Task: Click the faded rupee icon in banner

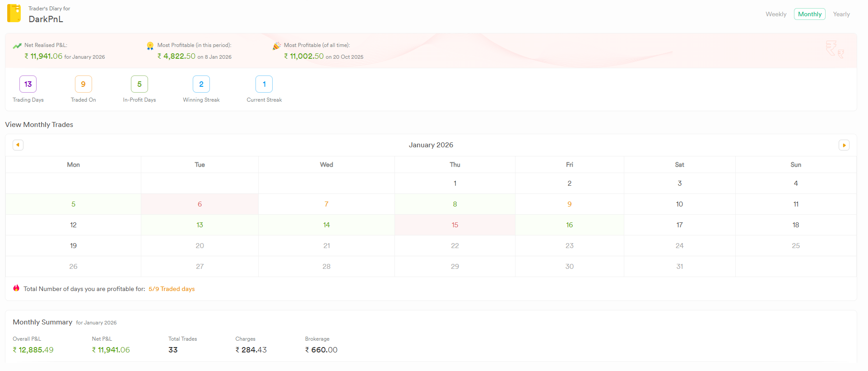Action: click(834, 49)
